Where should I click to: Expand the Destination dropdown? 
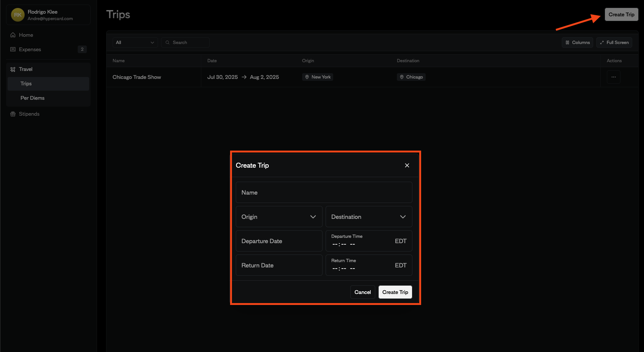click(368, 217)
